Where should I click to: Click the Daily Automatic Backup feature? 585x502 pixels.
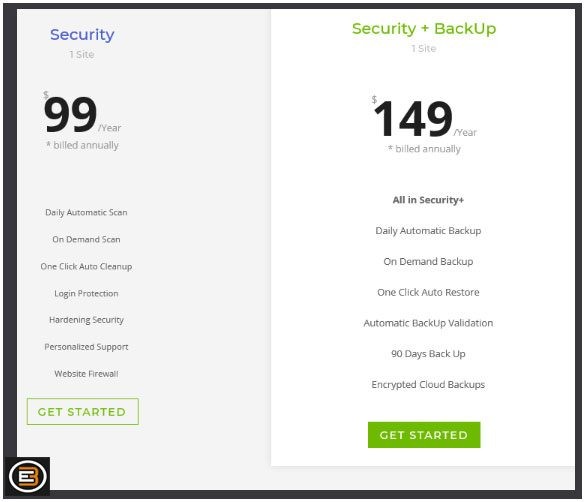428,231
